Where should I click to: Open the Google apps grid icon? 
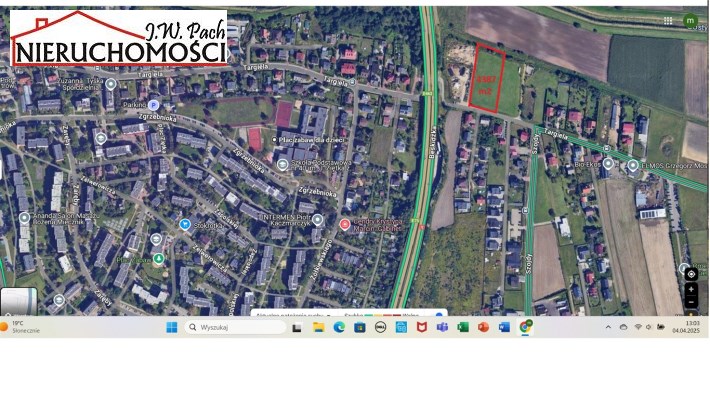668,20
